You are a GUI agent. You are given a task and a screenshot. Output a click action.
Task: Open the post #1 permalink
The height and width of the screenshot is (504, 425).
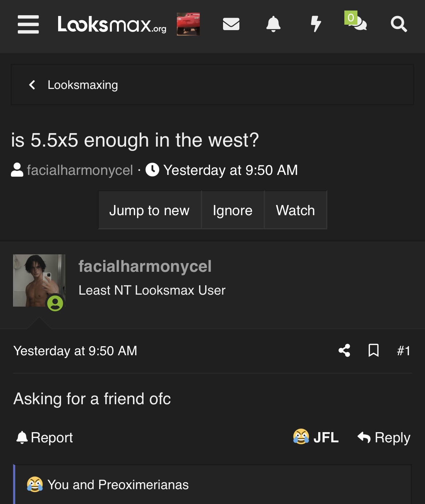click(404, 351)
